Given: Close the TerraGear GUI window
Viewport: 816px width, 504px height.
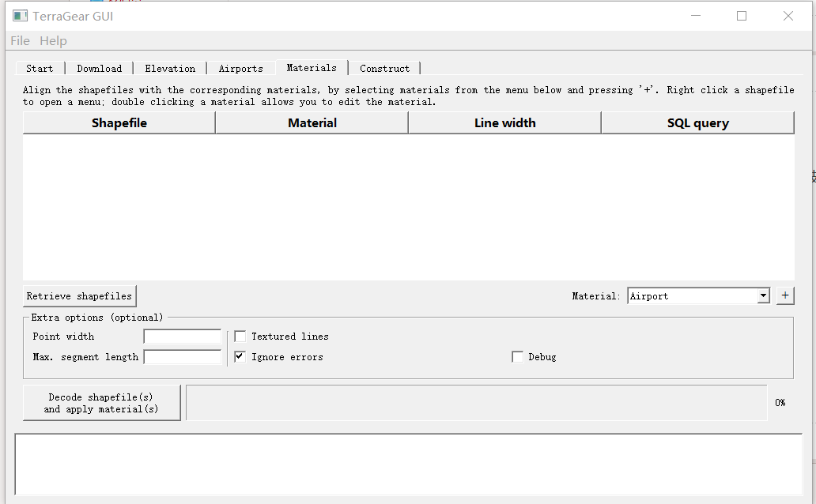Looking at the screenshot, I should point(788,16).
